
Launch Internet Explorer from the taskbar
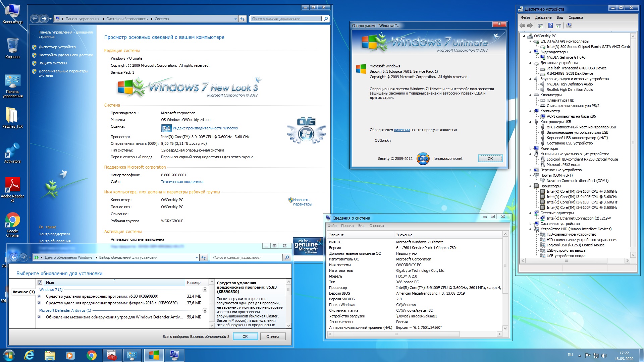tap(30, 355)
